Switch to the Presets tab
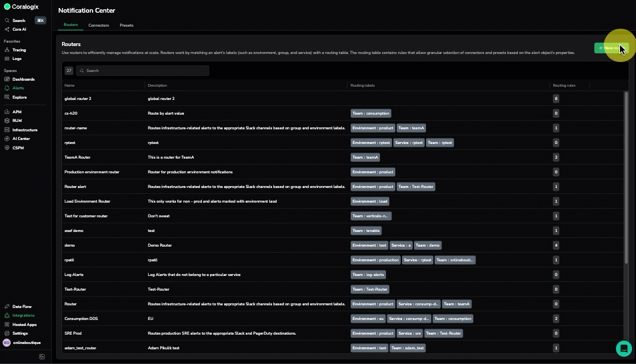The image size is (636, 364). coord(127,25)
